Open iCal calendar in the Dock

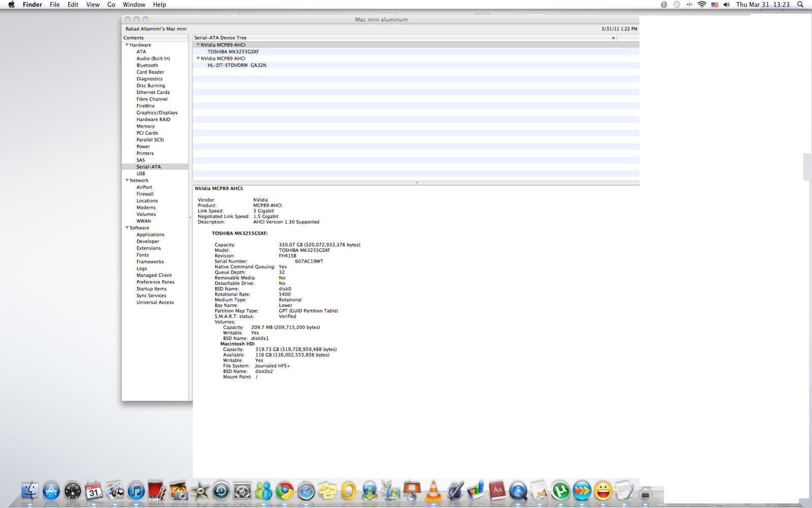tap(94, 491)
